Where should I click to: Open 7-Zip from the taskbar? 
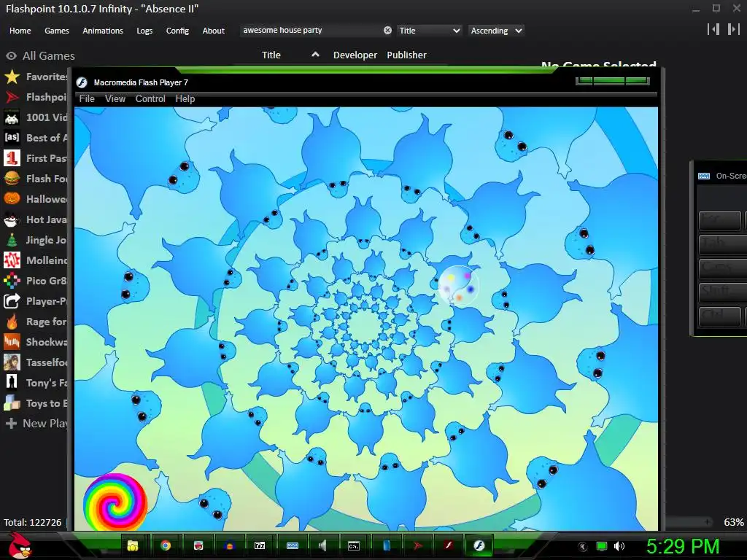260,545
